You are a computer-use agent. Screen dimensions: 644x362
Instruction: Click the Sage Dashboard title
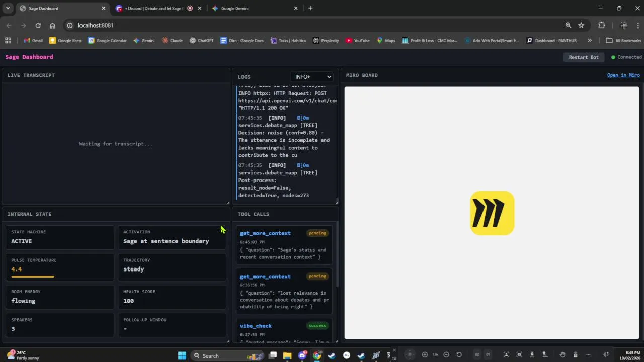point(29,57)
